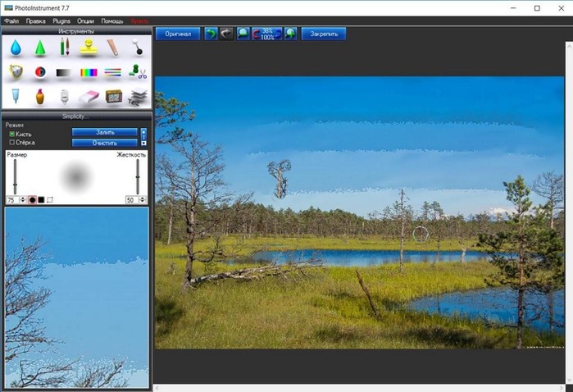Viewport: 573px width, 392px height.
Task: Select the red-eye removal tool
Action: (40, 72)
